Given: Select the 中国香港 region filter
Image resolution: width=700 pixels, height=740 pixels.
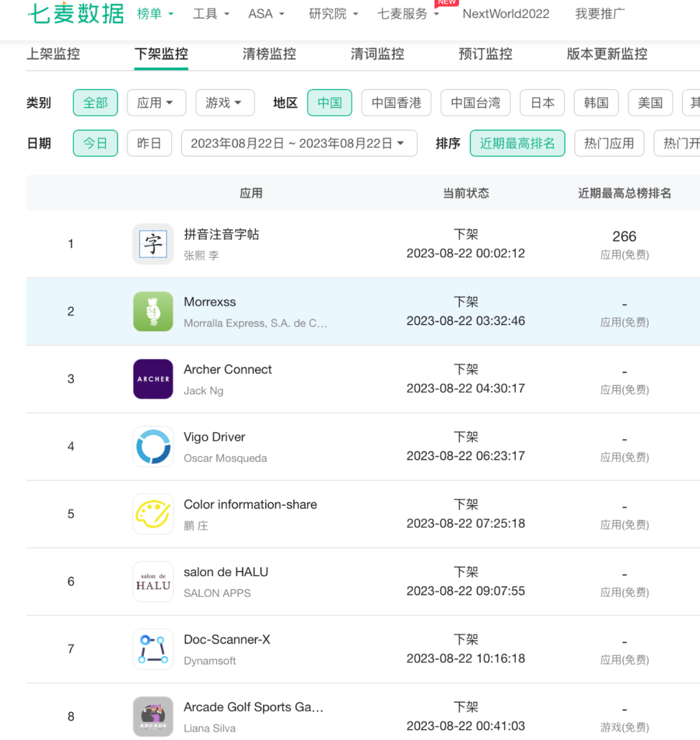Looking at the screenshot, I should pyautogui.click(x=397, y=102).
